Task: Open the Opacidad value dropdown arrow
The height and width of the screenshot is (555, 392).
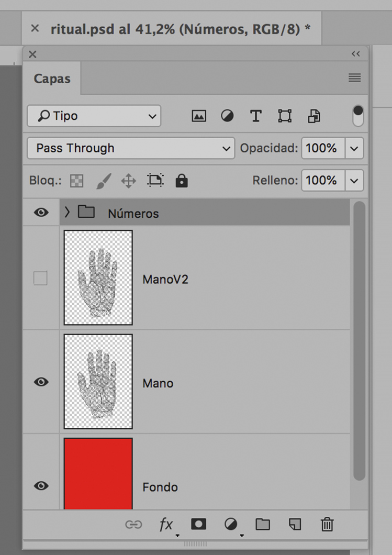Action: [x=354, y=149]
